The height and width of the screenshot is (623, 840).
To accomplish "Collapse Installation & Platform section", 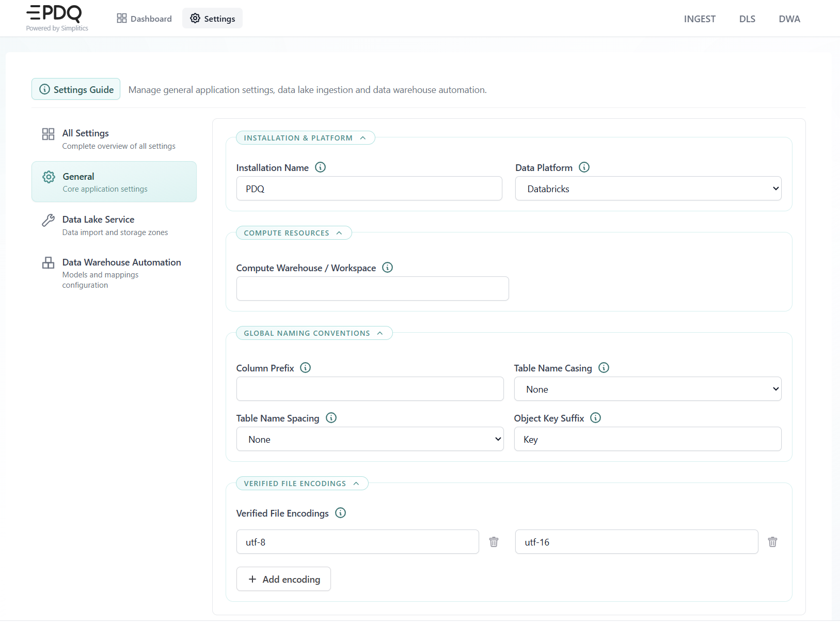I will click(305, 138).
